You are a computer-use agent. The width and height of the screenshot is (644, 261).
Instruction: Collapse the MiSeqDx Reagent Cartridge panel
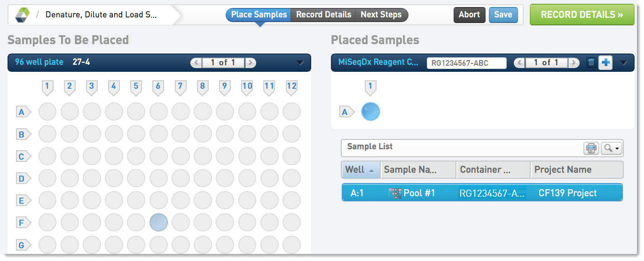[x=624, y=63]
